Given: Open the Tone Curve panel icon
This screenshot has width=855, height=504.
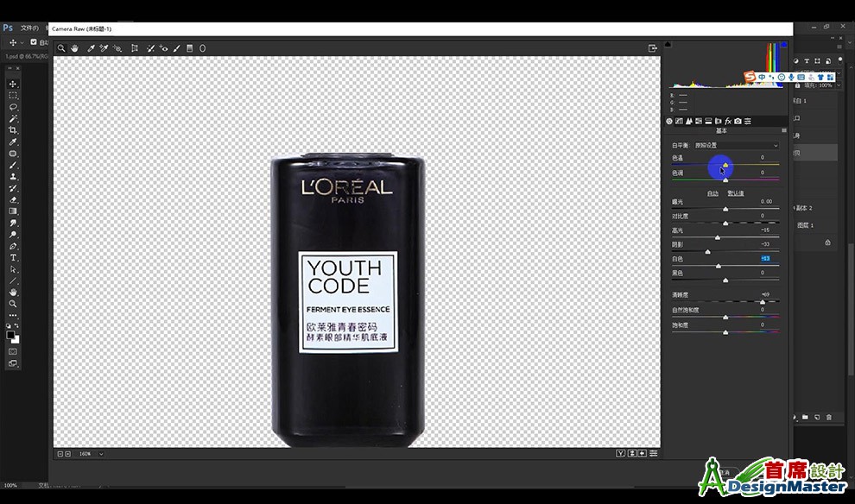Looking at the screenshot, I should (679, 121).
